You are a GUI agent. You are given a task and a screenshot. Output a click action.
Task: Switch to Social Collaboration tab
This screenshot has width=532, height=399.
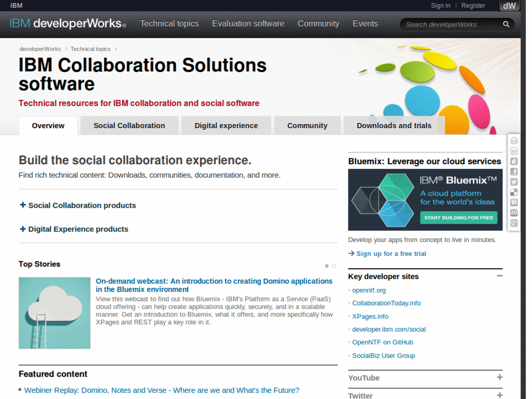point(129,126)
